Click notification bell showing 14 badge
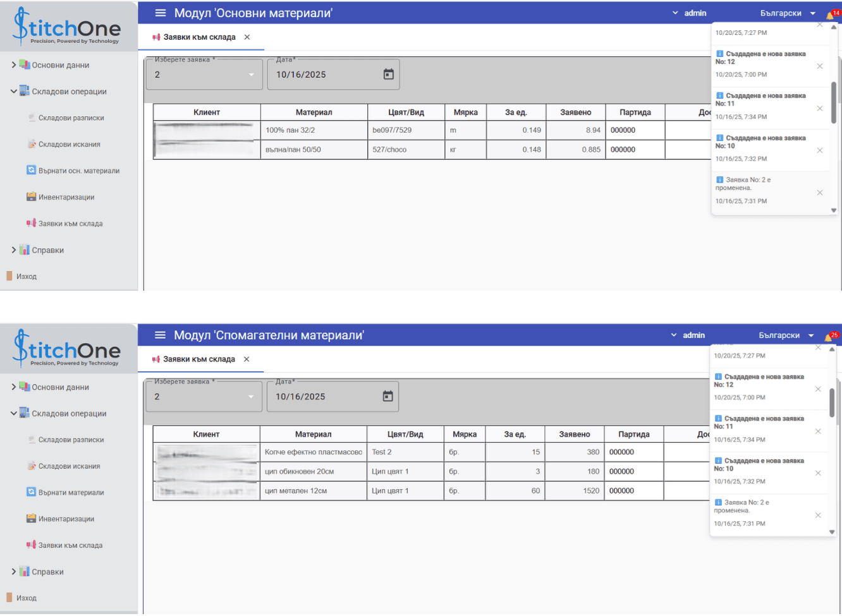This screenshot has width=842, height=616. point(830,15)
